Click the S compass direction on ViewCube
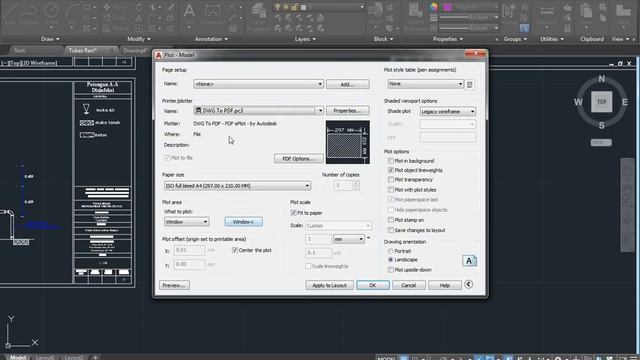Viewport: 640px width, 360px height. click(602, 125)
